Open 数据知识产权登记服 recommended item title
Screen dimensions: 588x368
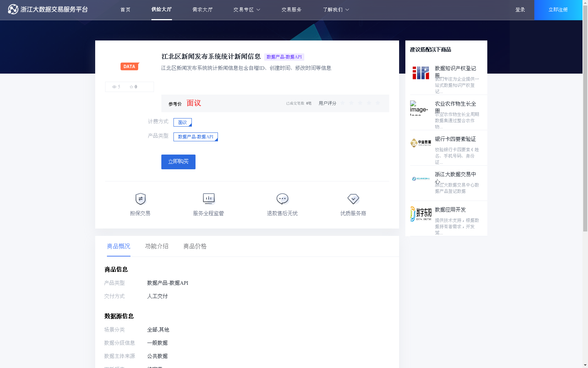point(455,71)
